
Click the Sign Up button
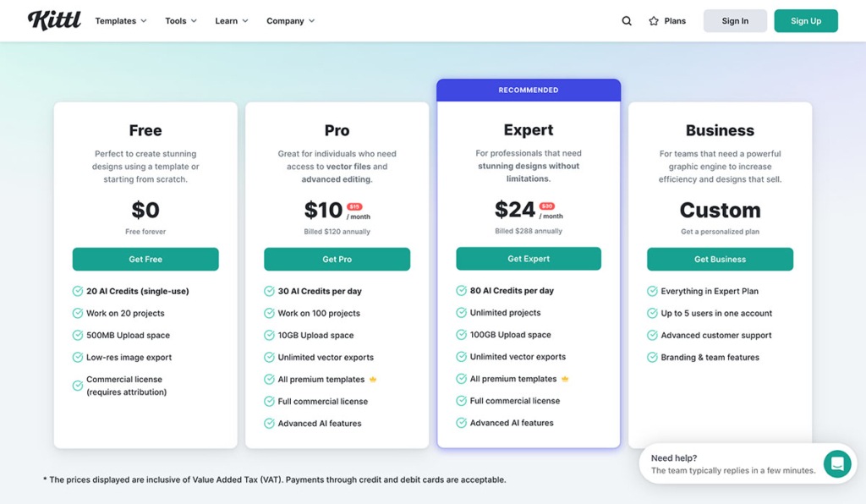point(805,20)
